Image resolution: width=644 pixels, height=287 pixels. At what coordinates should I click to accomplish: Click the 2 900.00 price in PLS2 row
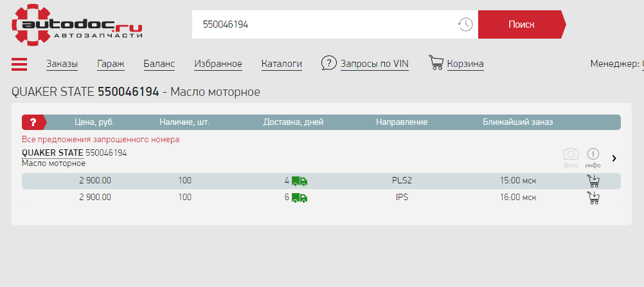click(95, 181)
